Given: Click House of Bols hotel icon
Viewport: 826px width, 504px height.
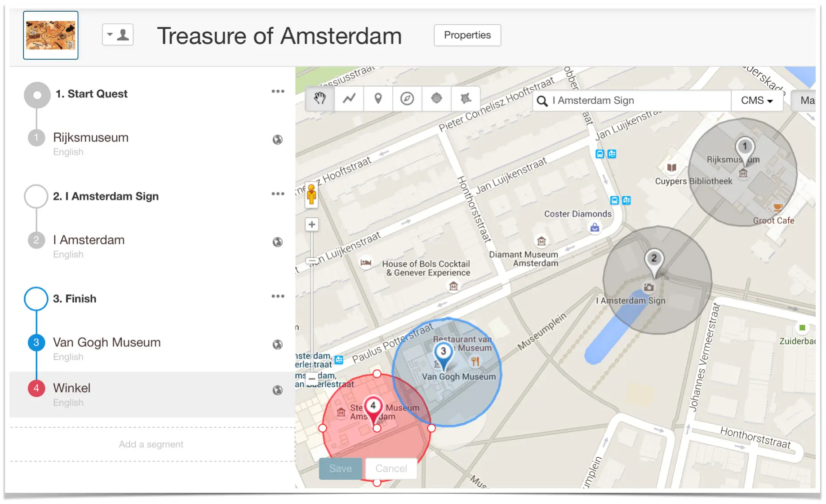Looking at the screenshot, I should pos(366,263).
